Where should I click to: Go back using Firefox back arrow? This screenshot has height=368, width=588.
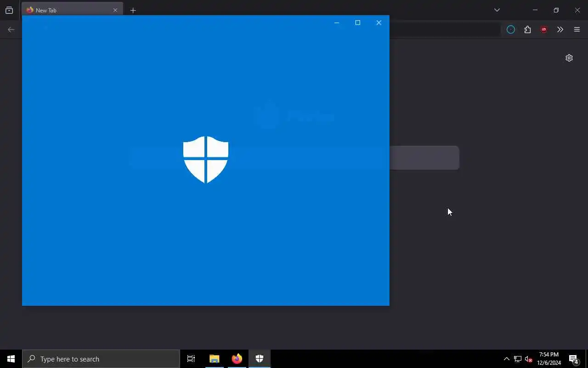point(11,29)
